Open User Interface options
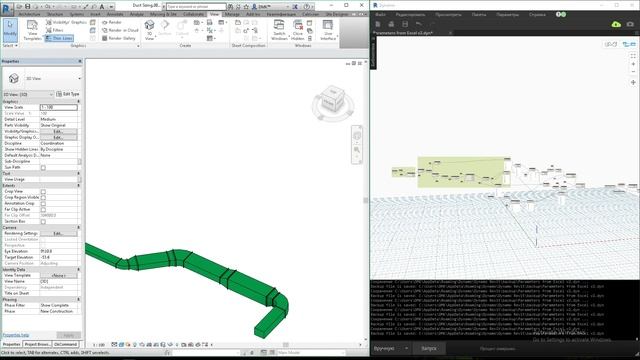This screenshot has height=360, width=640. 328,30
